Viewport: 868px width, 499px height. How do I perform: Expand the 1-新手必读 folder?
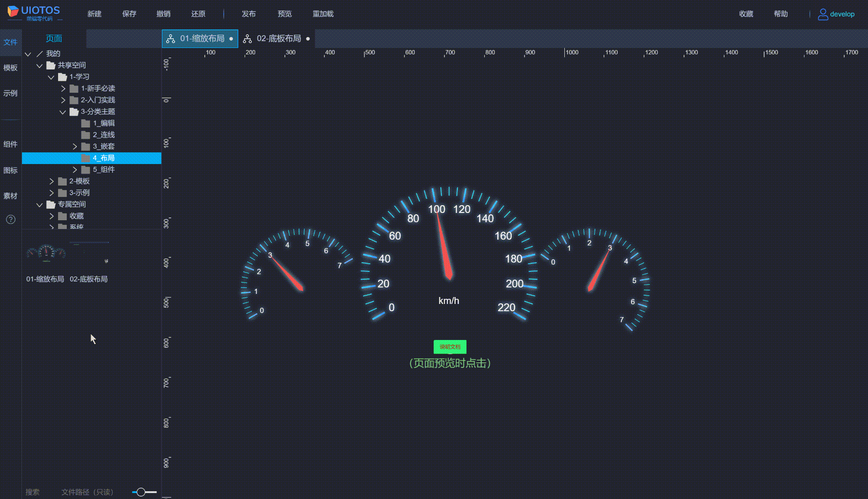(63, 89)
